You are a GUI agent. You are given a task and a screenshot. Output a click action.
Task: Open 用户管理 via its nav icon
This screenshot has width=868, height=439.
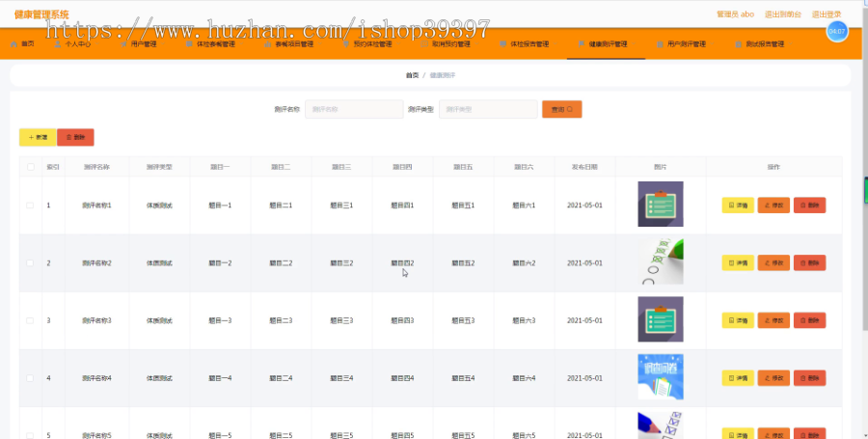click(x=123, y=43)
